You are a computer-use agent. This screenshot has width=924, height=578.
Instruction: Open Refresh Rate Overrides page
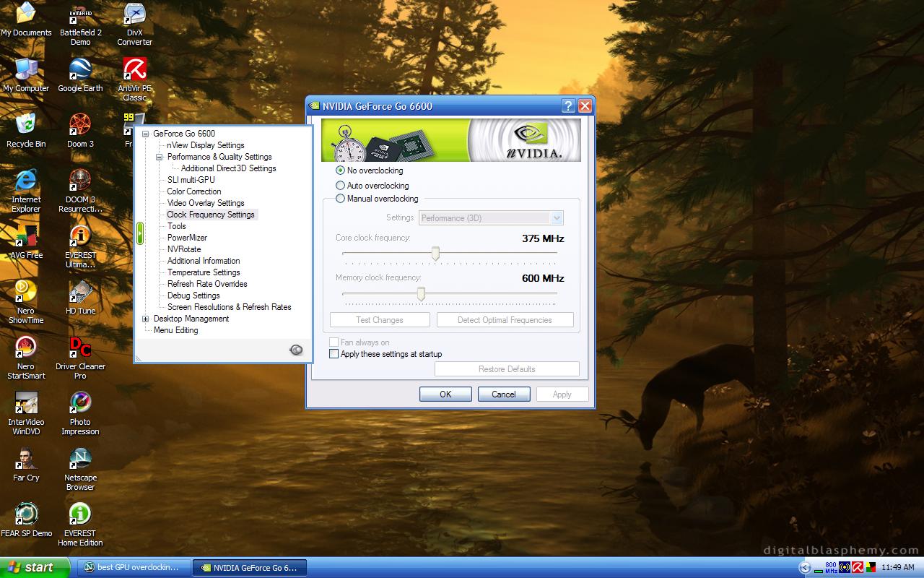(x=207, y=284)
